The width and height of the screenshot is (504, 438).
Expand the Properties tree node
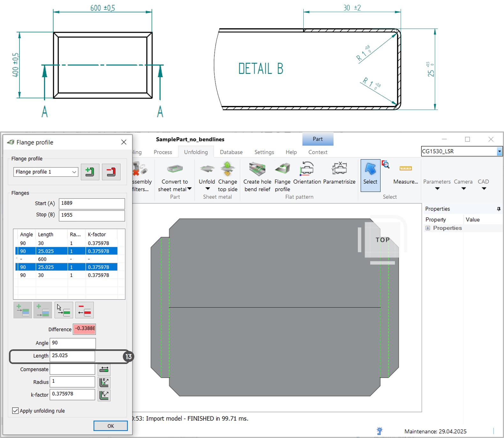click(x=428, y=228)
